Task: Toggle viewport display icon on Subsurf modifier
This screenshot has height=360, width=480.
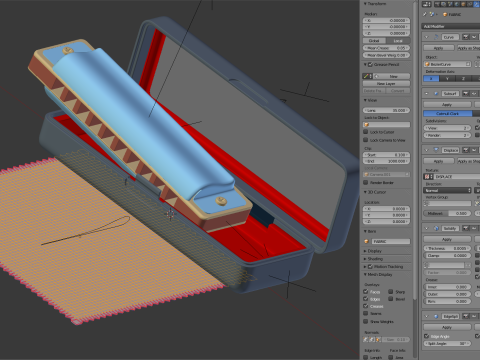Action: pyautogui.click(x=474, y=94)
